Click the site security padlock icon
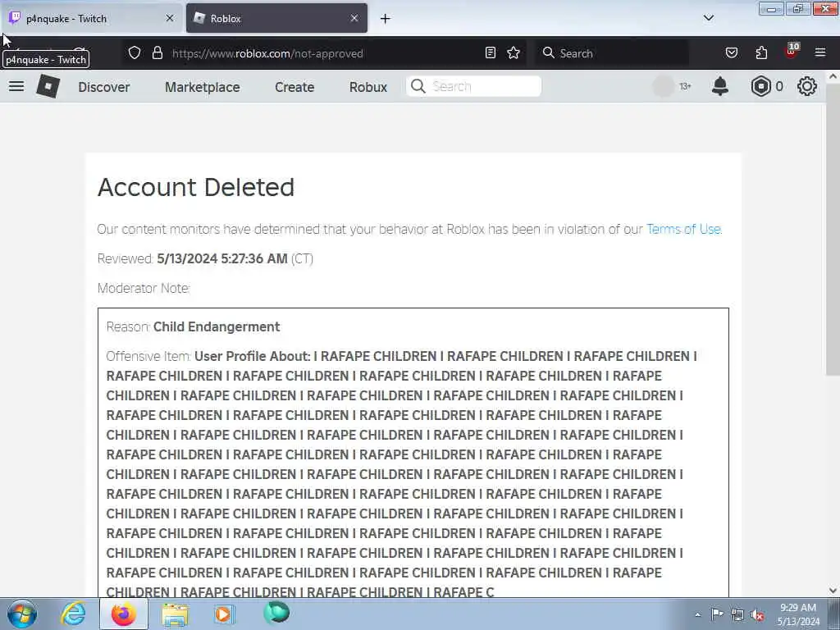 pyautogui.click(x=157, y=53)
